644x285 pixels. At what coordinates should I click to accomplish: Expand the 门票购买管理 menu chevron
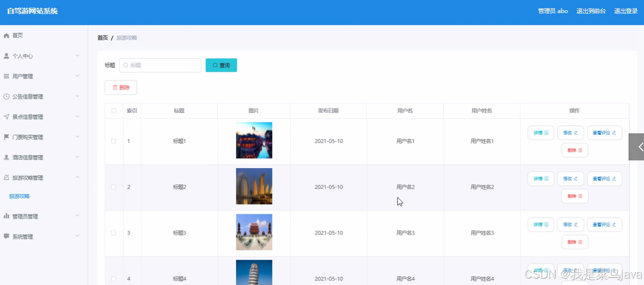pyautogui.click(x=77, y=137)
